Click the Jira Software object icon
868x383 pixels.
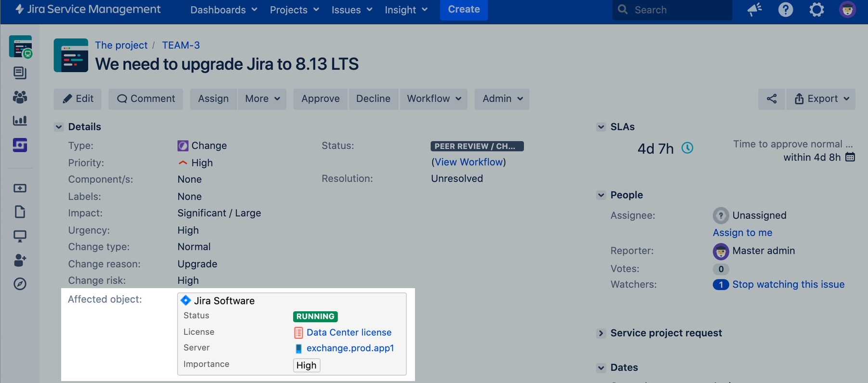[x=185, y=301]
